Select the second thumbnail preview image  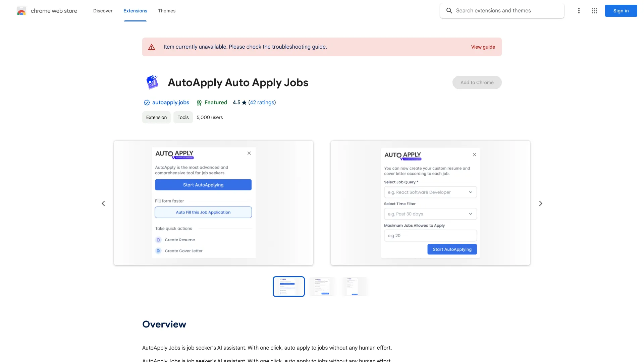(322, 286)
